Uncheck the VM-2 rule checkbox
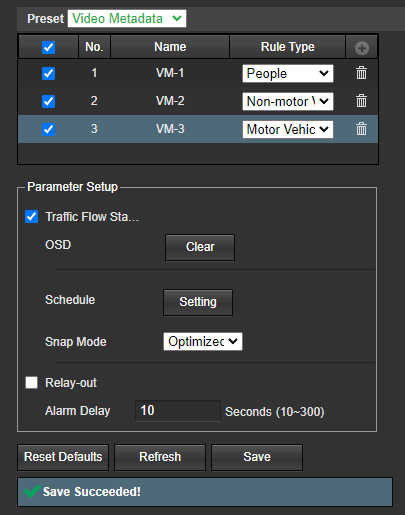The height and width of the screenshot is (515, 405). (x=48, y=101)
